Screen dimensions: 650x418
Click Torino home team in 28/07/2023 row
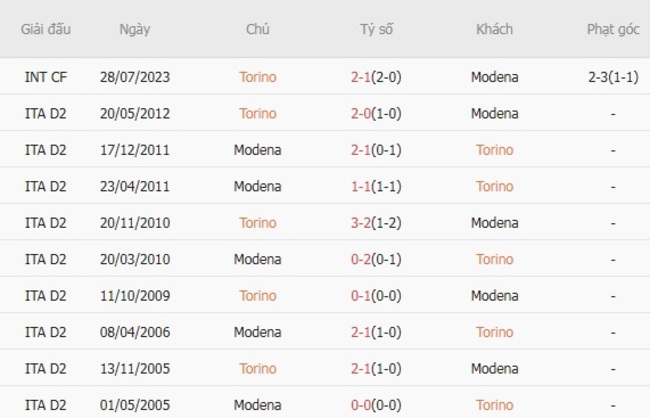[x=258, y=77]
